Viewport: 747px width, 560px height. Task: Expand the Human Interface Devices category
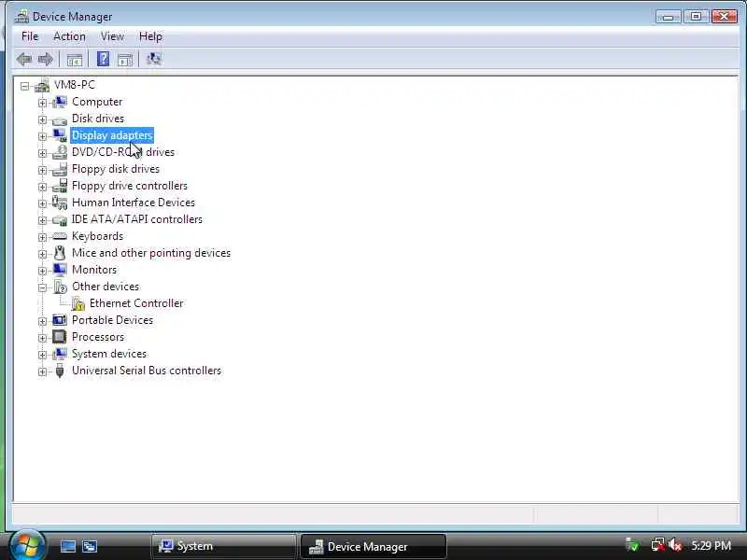pyautogui.click(x=42, y=203)
